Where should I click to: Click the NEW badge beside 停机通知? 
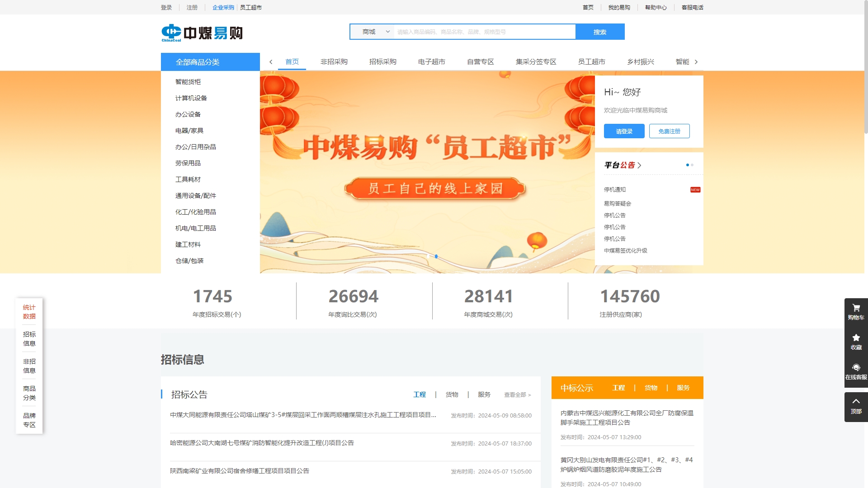click(x=695, y=190)
